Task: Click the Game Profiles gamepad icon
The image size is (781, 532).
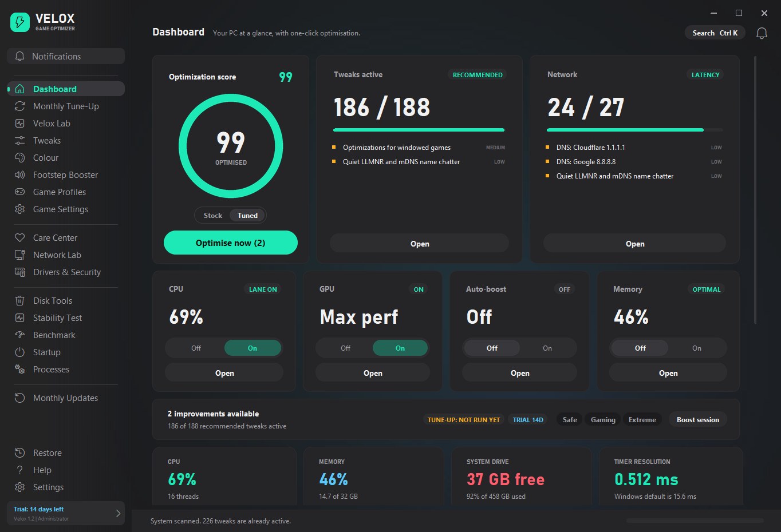Action: tap(19, 192)
